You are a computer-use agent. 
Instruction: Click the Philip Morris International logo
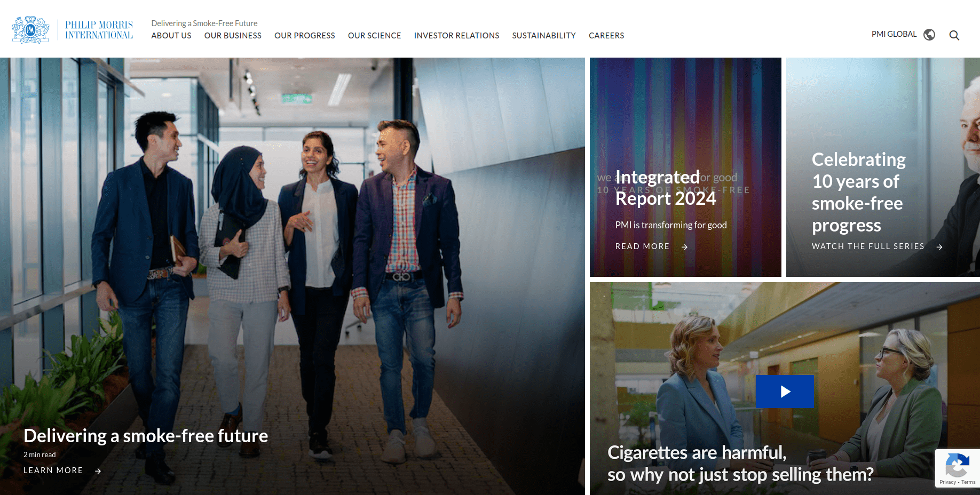click(x=73, y=30)
